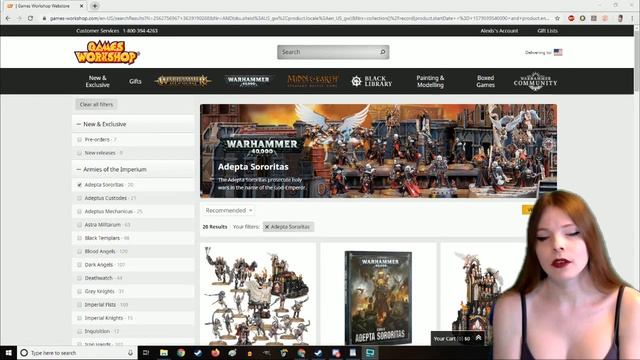
Task: Open the Chrome profile avatar
Action: click(620, 18)
